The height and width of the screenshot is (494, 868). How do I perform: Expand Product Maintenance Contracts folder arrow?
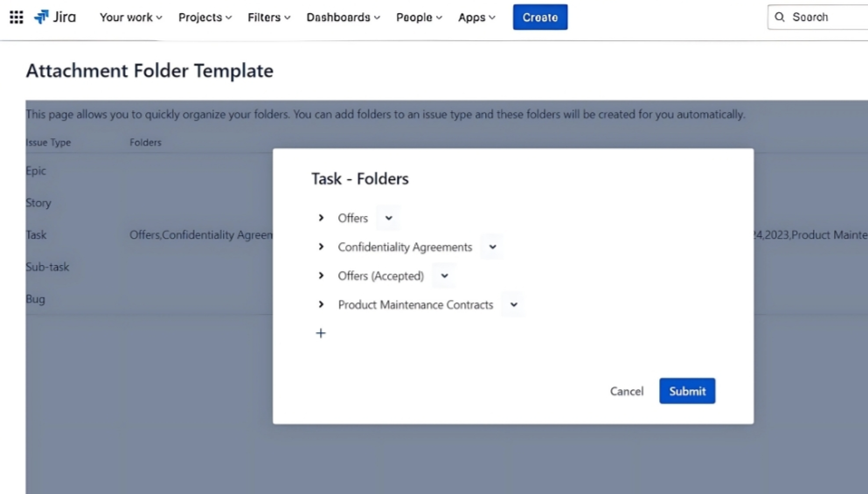tap(322, 304)
